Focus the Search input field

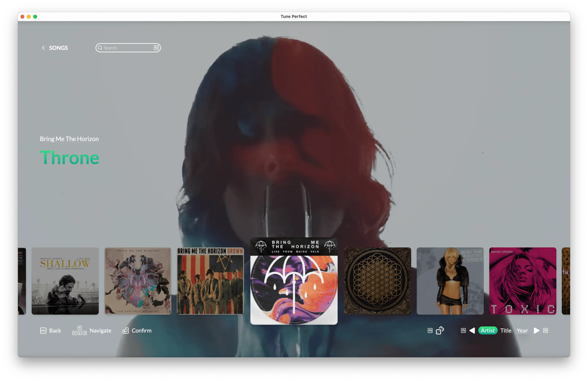pyautogui.click(x=128, y=48)
